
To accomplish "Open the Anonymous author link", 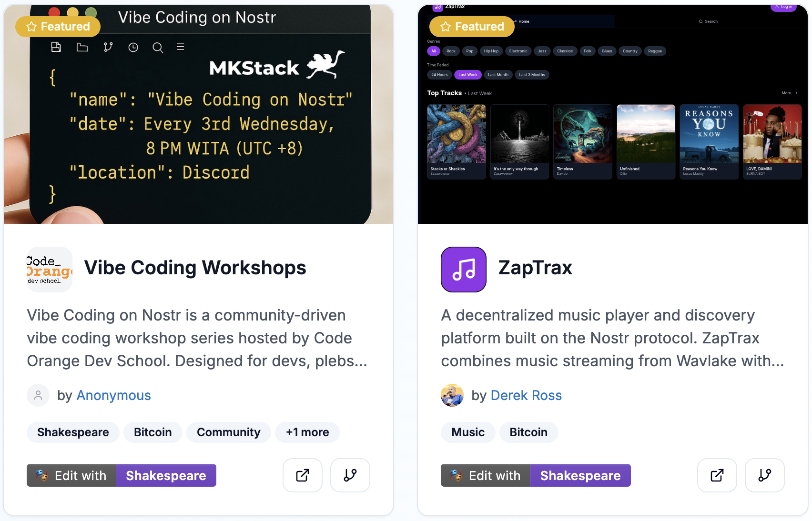I will [x=113, y=395].
